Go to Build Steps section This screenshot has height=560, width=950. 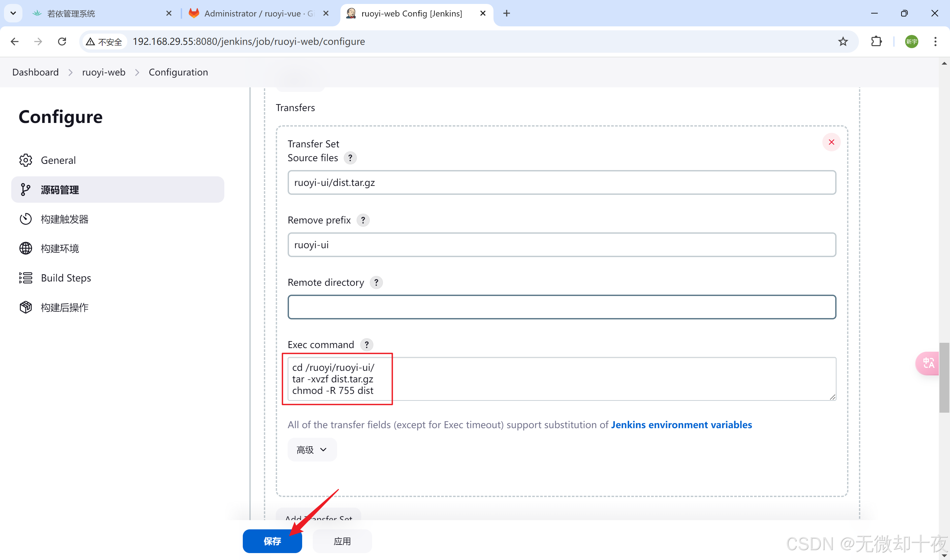point(66,278)
